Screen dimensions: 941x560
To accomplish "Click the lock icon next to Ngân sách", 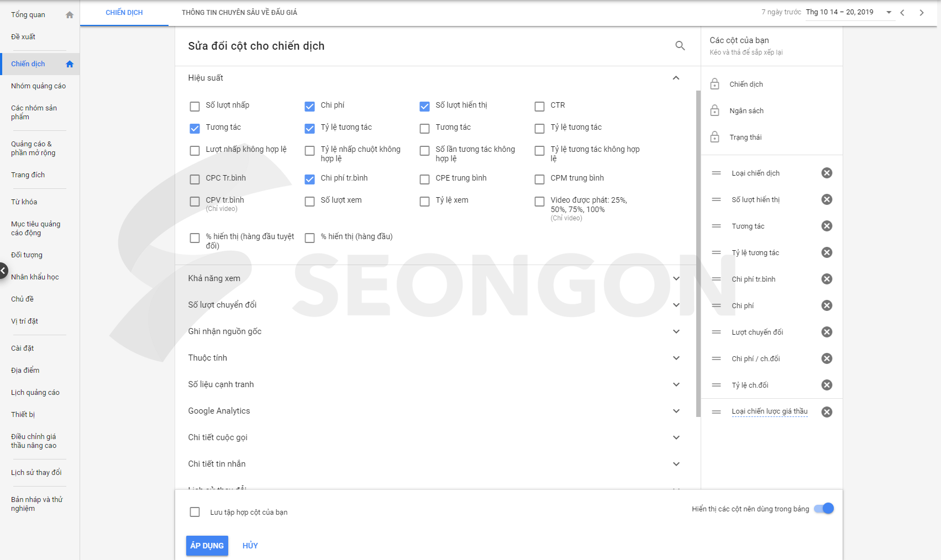I will [x=714, y=110].
